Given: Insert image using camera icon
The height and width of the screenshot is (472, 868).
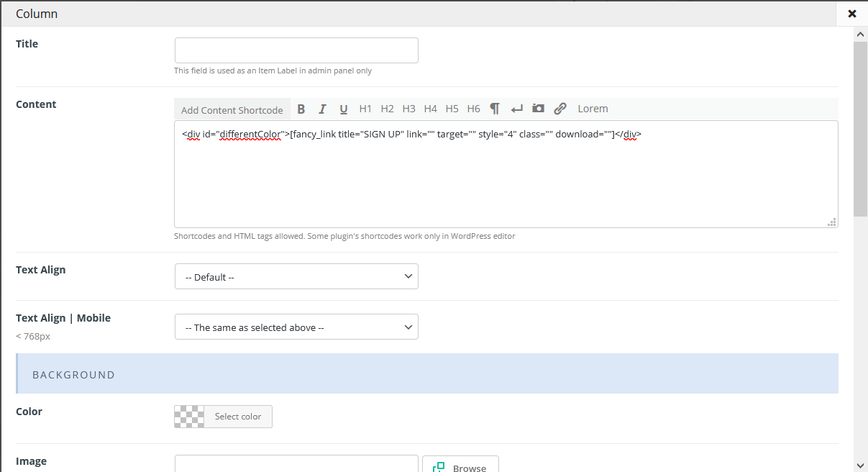Looking at the screenshot, I should coord(538,109).
